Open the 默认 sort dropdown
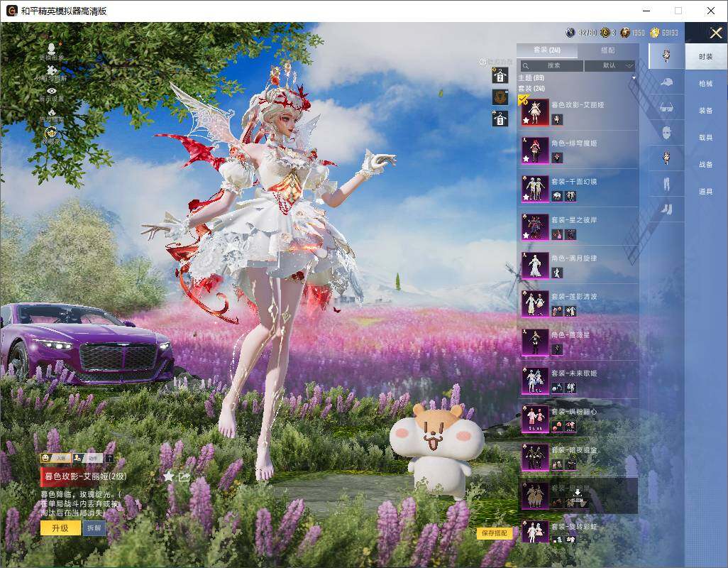 (610, 65)
